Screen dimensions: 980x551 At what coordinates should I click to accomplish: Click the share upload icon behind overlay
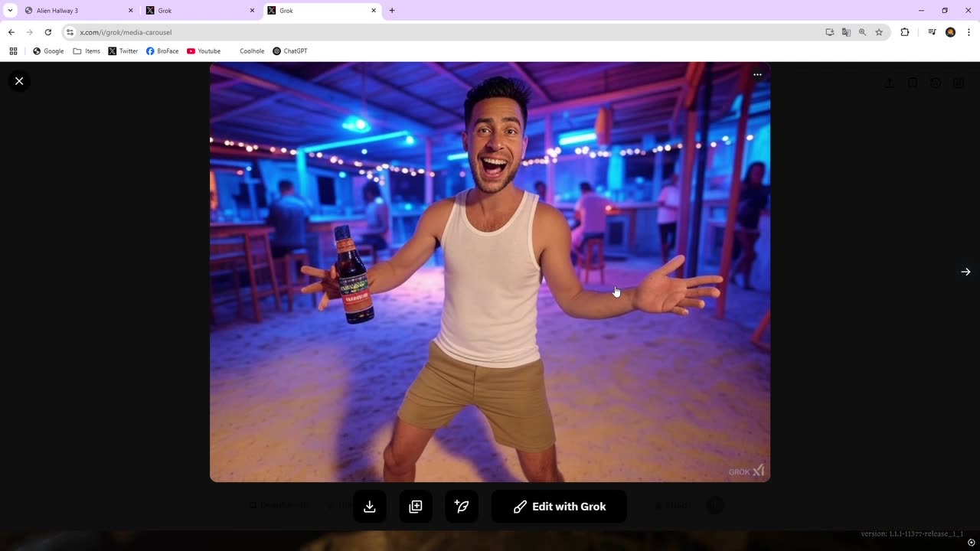(889, 83)
